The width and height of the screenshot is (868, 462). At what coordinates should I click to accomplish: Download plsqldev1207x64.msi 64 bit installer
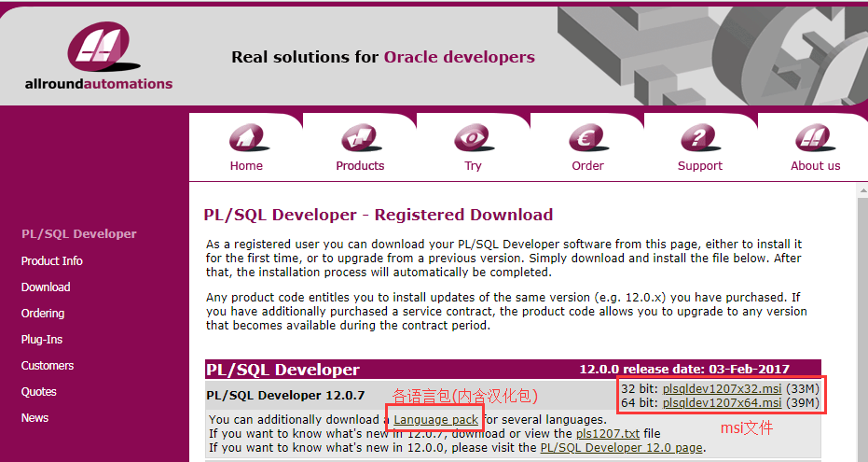pyautogui.click(x=722, y=402)
